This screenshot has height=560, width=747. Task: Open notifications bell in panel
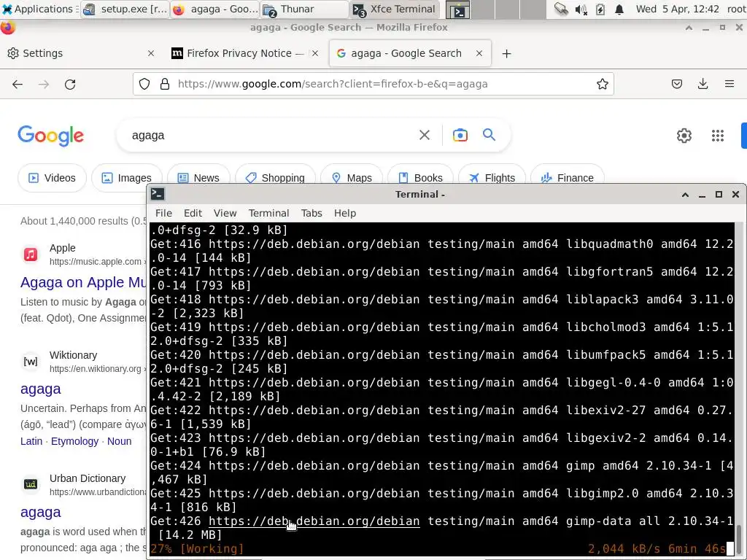(619, 9)
